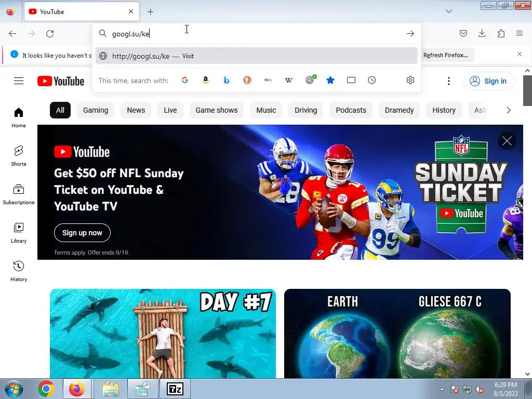Open the Earth vs Gliese 667 C video

[397, 334]
